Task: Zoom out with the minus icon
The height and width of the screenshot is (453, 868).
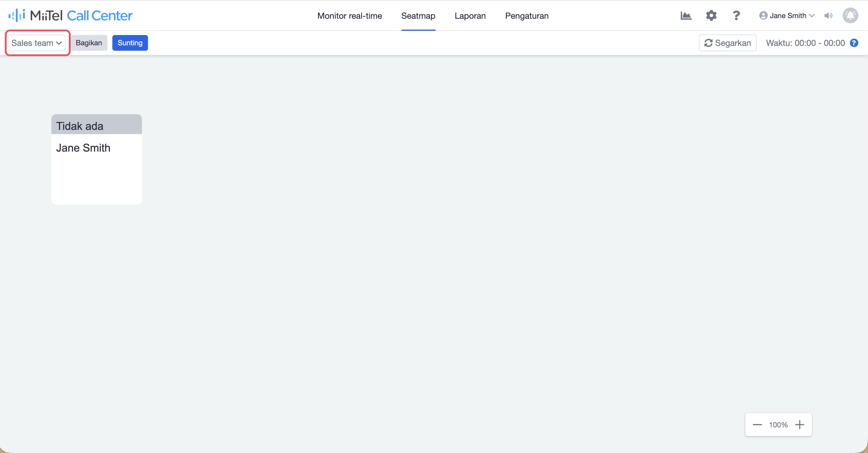Action: pos(757,425)
